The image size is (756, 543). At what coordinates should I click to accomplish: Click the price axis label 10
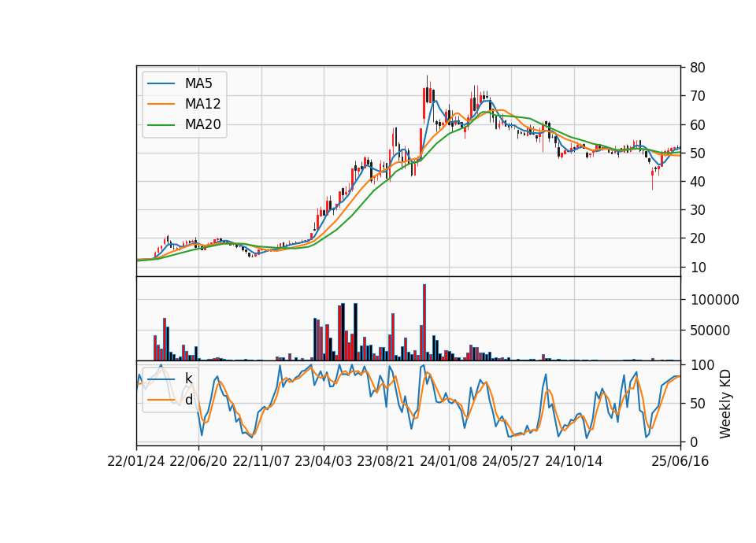tap(698, 267)
